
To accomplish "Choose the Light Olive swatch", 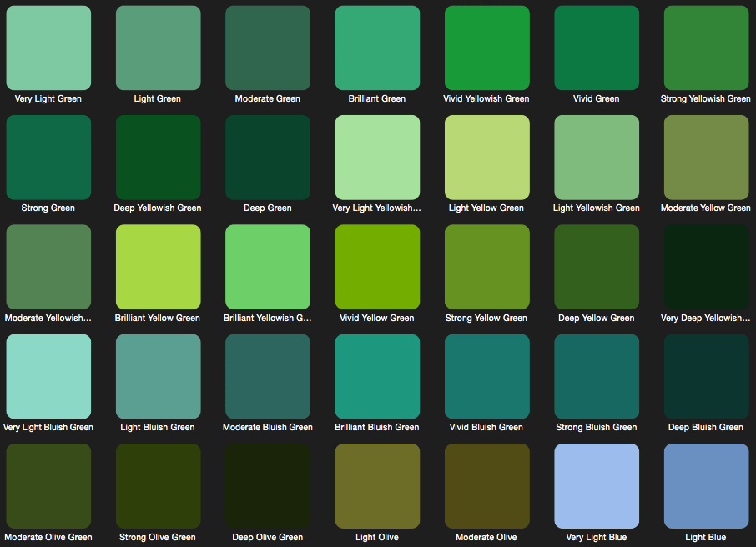I will pos(377,486).
